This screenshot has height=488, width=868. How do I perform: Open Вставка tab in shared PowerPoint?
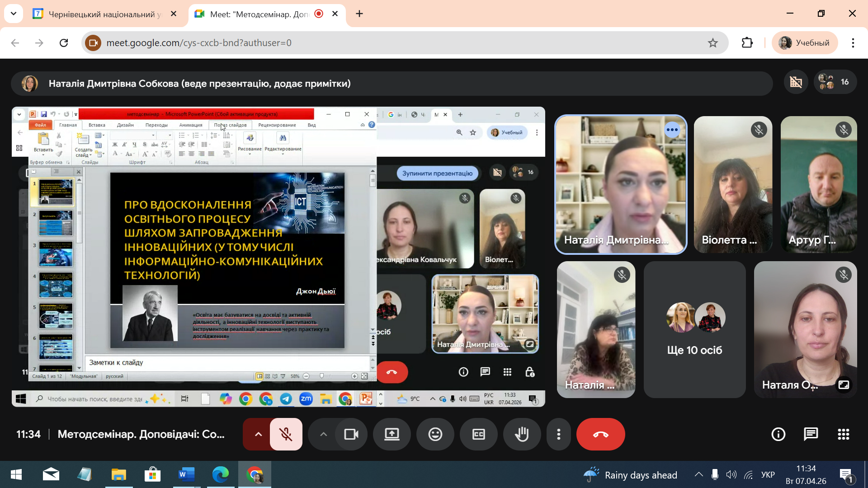[97, 125]
